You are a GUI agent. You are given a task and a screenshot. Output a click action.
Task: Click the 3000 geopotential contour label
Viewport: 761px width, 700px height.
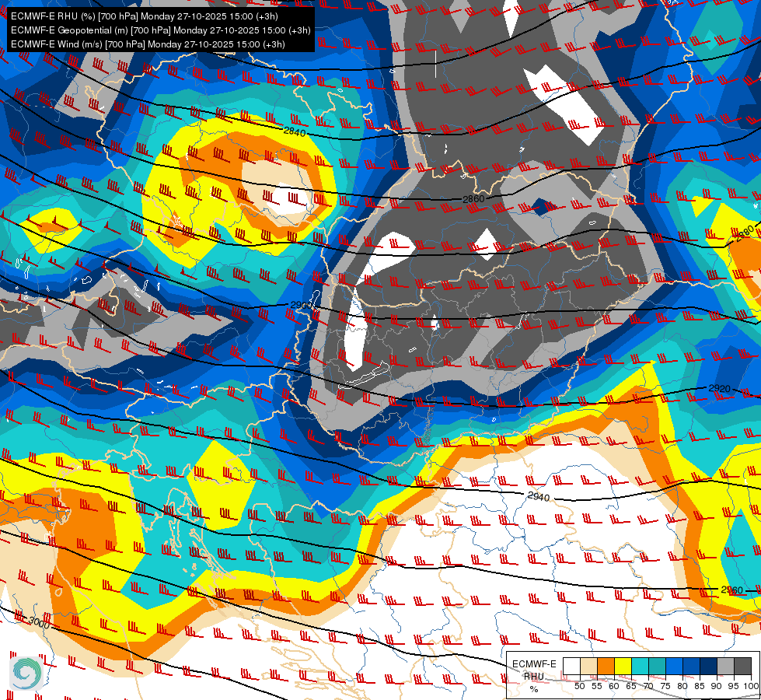tap(39, 621)
